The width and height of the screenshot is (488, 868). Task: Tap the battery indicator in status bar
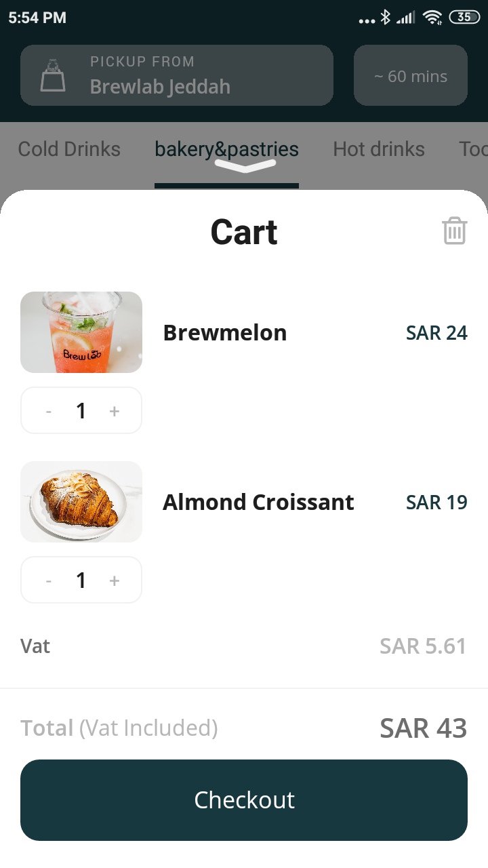[x=464, y=18]
